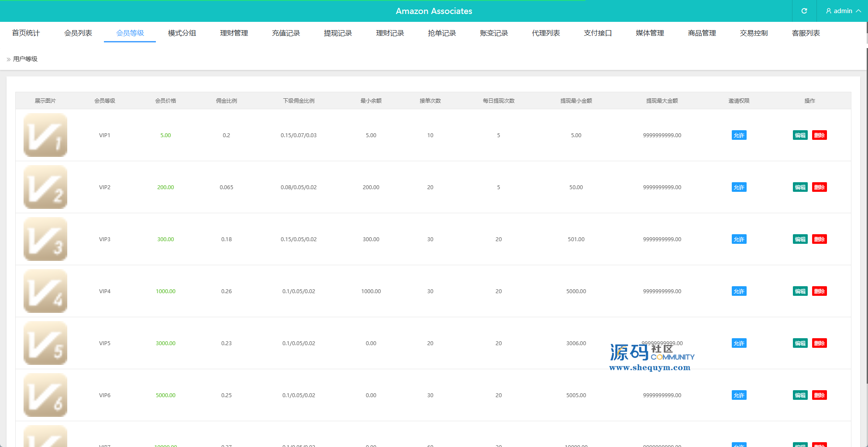Toggle VIP6 invite permission 允许 tag
This screenshot has height=447, width=868.
pyautogui.click(x=739, y=395)
